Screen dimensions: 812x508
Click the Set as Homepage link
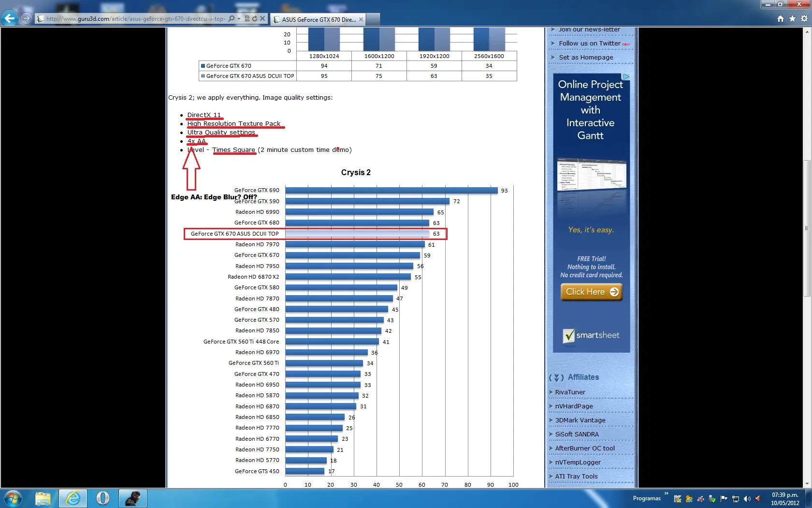586,57
